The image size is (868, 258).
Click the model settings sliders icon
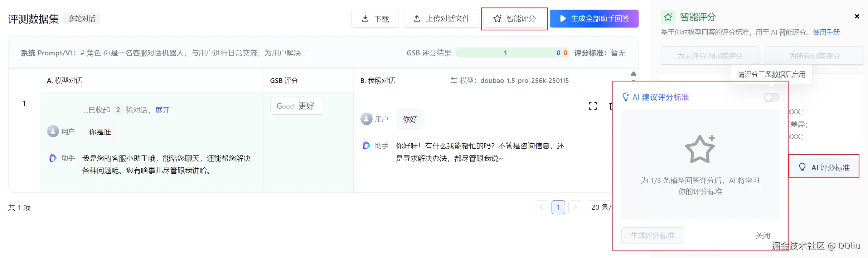click(454, 80)
